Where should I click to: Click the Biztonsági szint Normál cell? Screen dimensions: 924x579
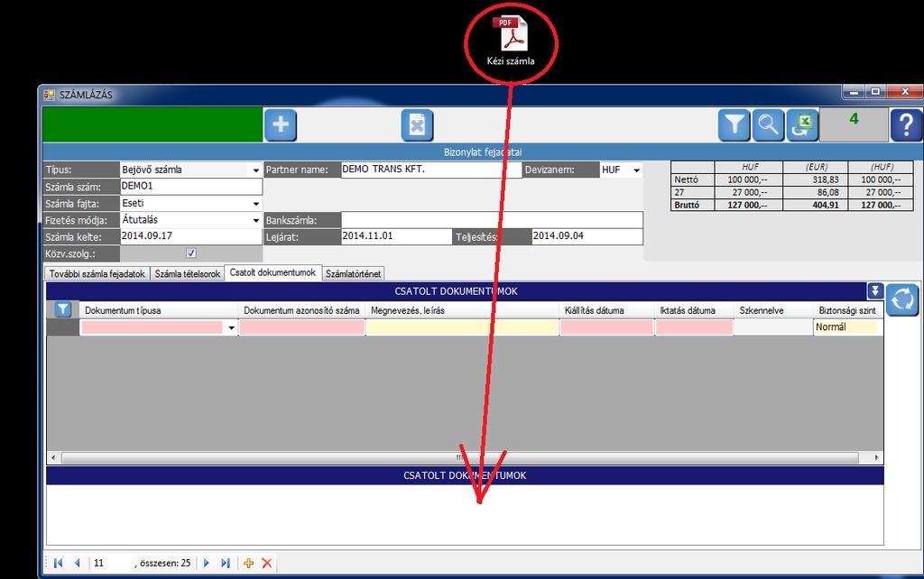[847, 327]
